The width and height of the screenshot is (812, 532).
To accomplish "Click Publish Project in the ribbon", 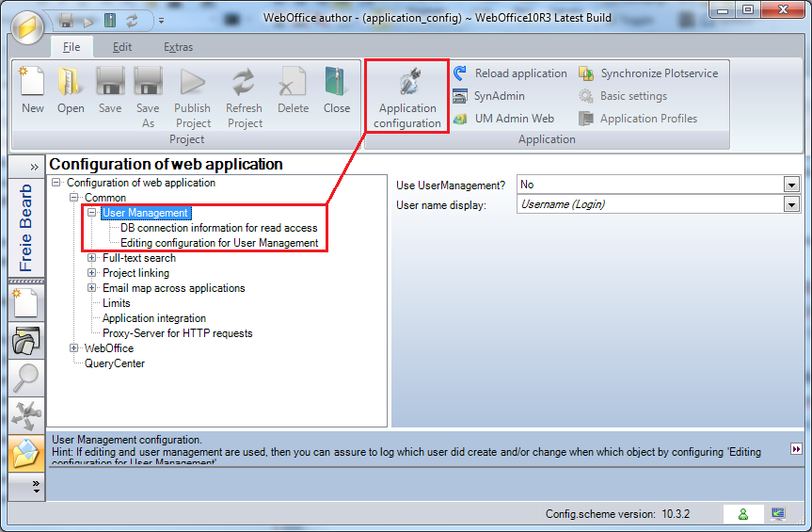I will [x=193, y=97].
